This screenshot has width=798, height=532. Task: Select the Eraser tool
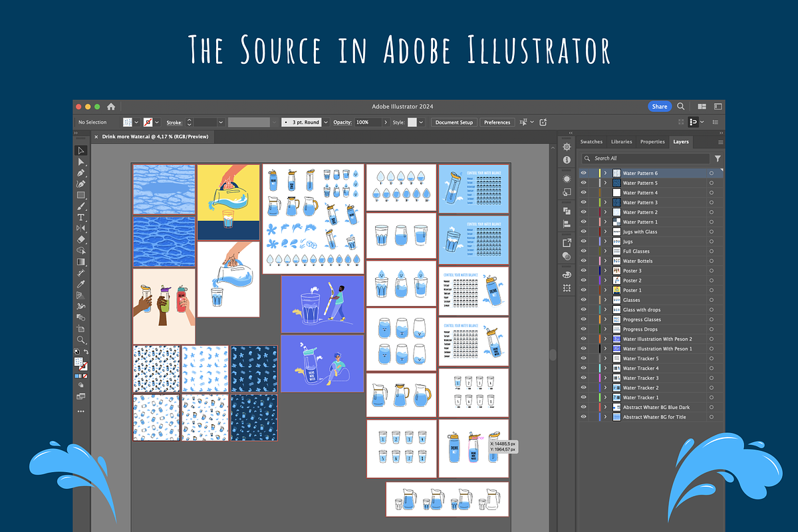point(81,239)
